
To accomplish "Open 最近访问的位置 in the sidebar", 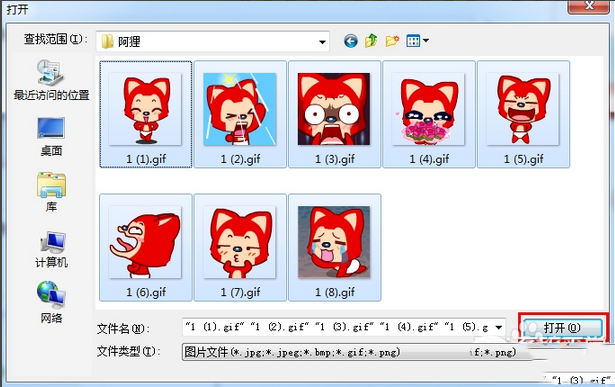I will (51, 80).
